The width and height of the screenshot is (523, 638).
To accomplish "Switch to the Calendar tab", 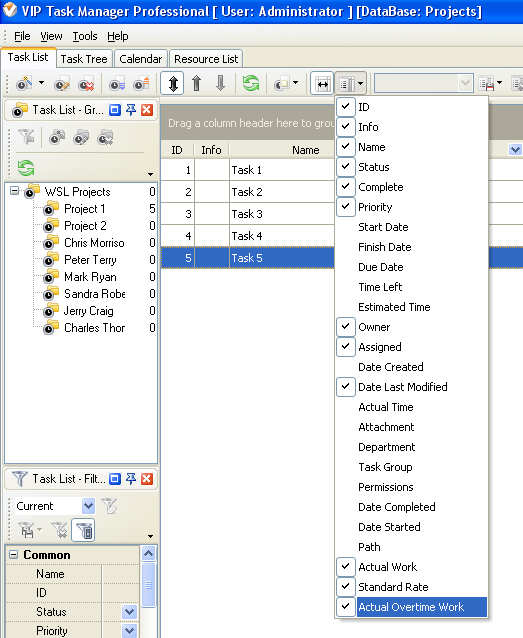I will pos(140,59).
